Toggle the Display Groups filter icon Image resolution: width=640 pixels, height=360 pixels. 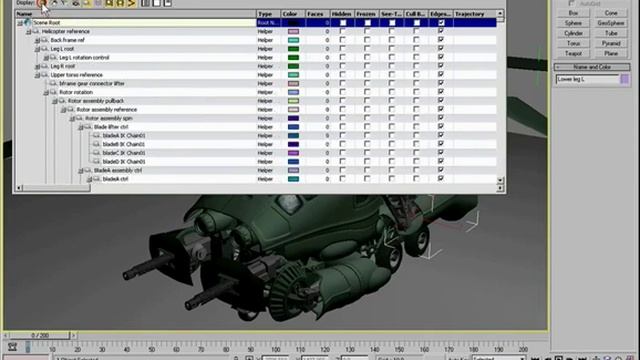[109, 3]
